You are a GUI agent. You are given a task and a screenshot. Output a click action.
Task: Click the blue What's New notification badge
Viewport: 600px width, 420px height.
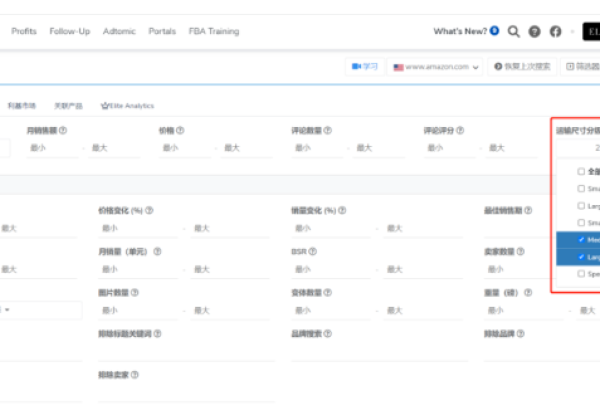point(494,31)
